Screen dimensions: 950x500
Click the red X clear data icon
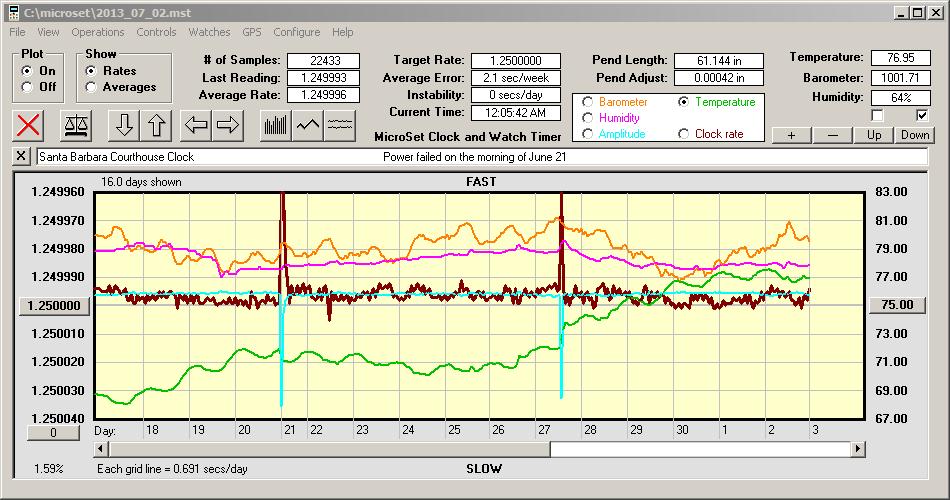[28, 125]
